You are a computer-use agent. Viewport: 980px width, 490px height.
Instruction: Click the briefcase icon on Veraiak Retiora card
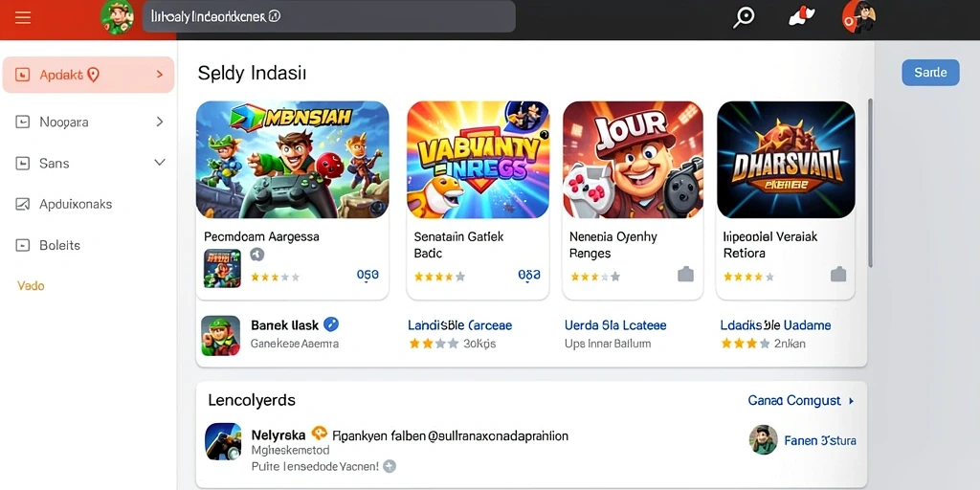click(838, 275)
